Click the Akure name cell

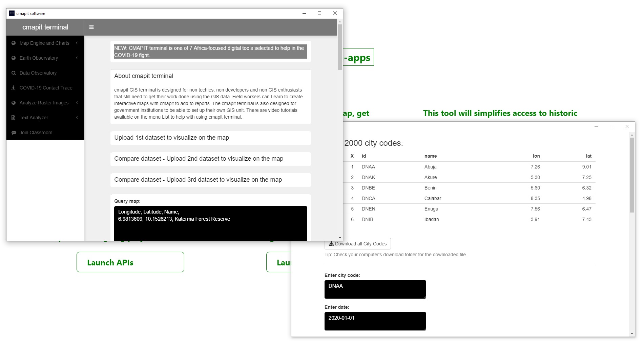pos(431,177)
